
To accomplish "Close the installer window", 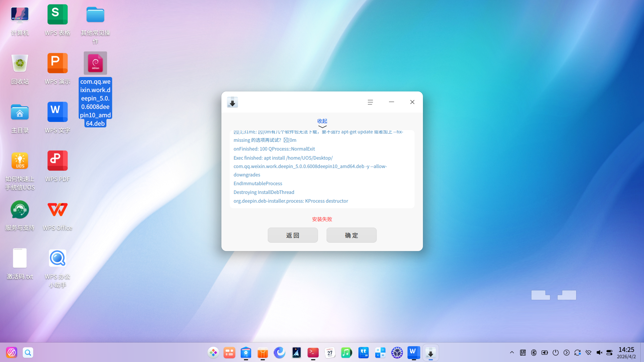I will coord(412,102).
